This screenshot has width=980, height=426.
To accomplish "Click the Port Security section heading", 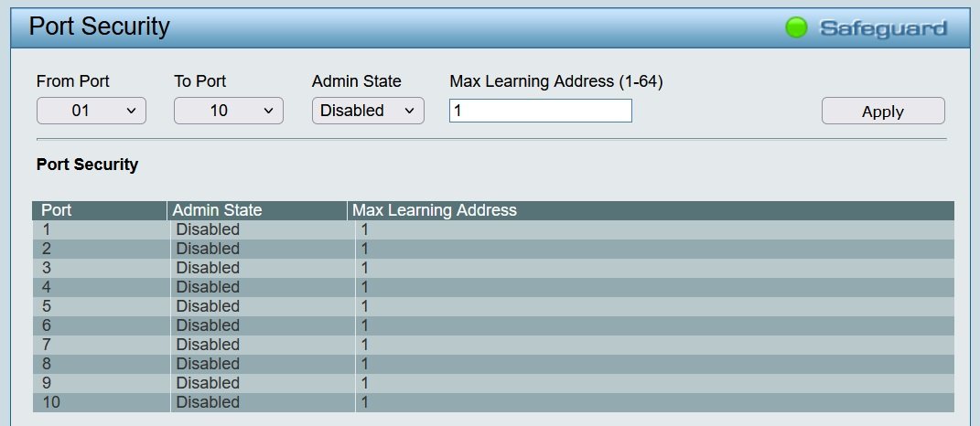I will pyautogui.click(x=88, y=165).
